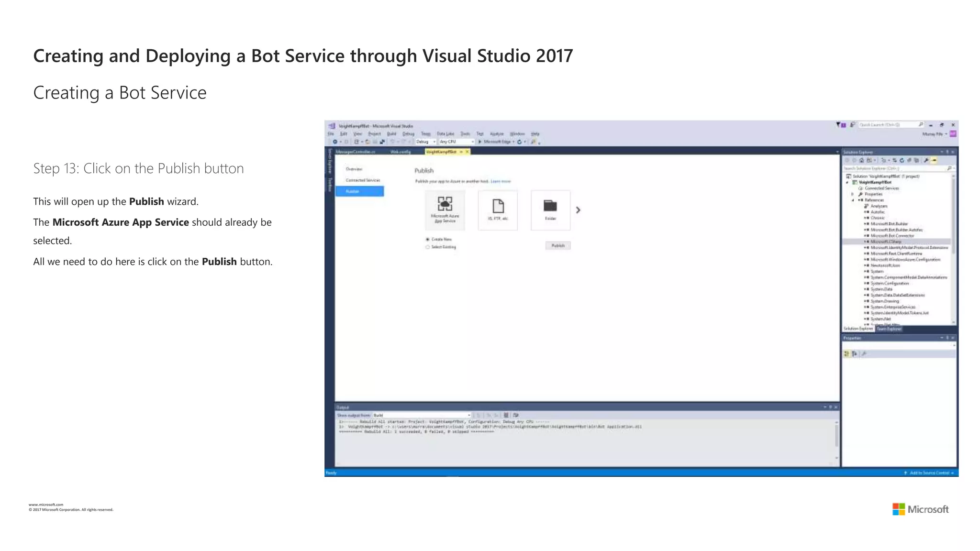
Task: Select the Microsoft Azure App Service target
Action: [x=445, y=209]
